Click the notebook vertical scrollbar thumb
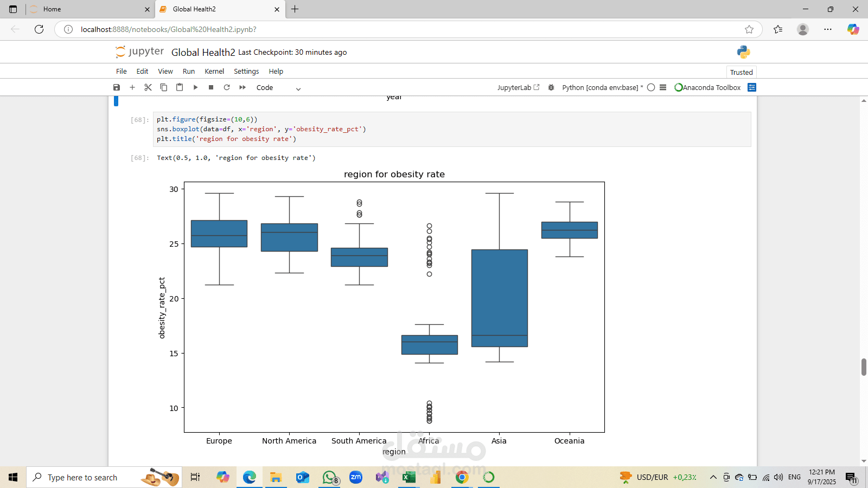Screen dimensions: 868x488 pyautogui.click(x=864, y=367)
